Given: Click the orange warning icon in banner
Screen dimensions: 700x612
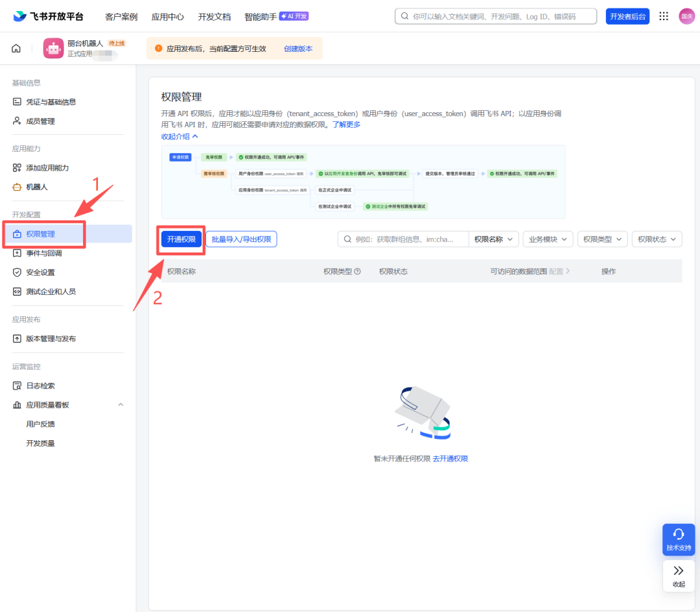Looking at the screenshot, I should coord(159,48).
